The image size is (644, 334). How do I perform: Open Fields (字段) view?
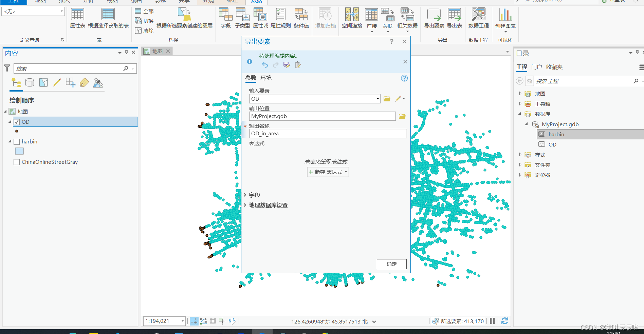pos(226,18)
